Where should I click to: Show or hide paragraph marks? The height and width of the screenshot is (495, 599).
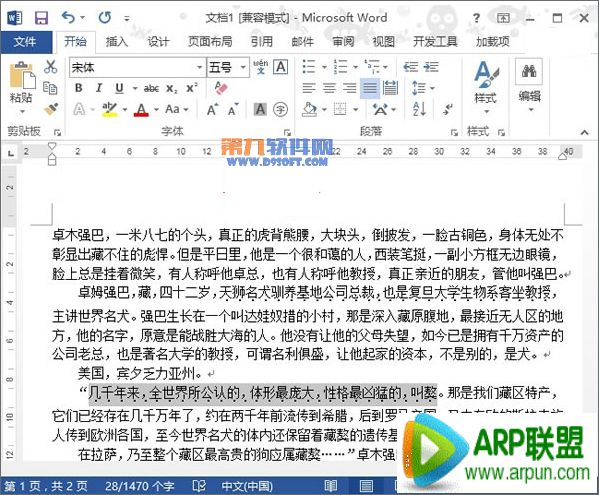click(447, 110)
